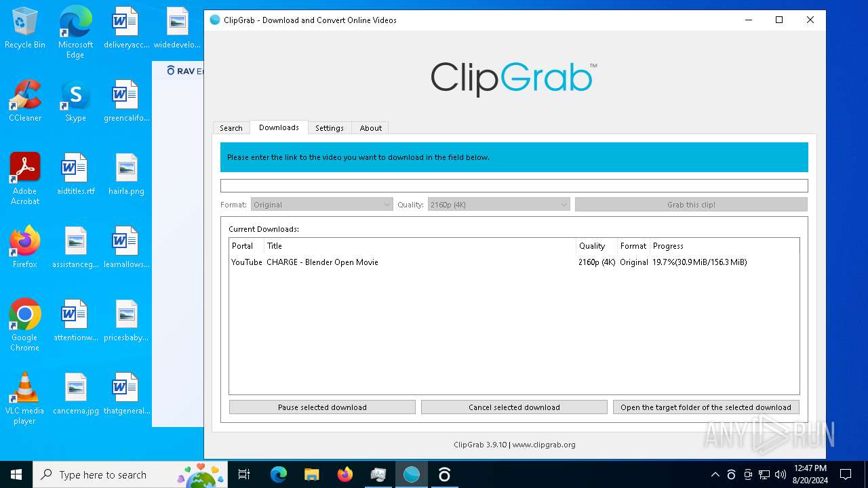Select the cancerna.jpg file icon
Viewport: 868px width, 488px height.
(75, 394)
